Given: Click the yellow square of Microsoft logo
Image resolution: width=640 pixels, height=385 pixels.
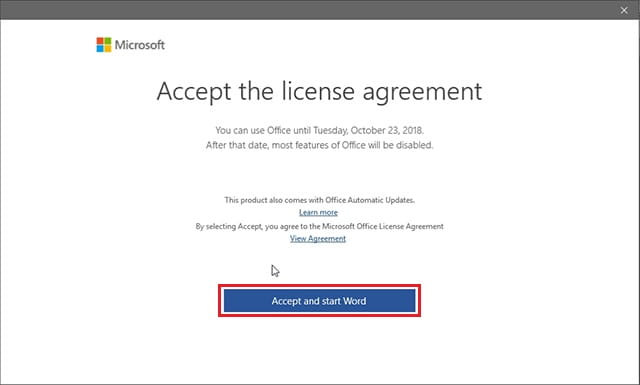Looking at the screenshot, I should click(x=108, y=49).
